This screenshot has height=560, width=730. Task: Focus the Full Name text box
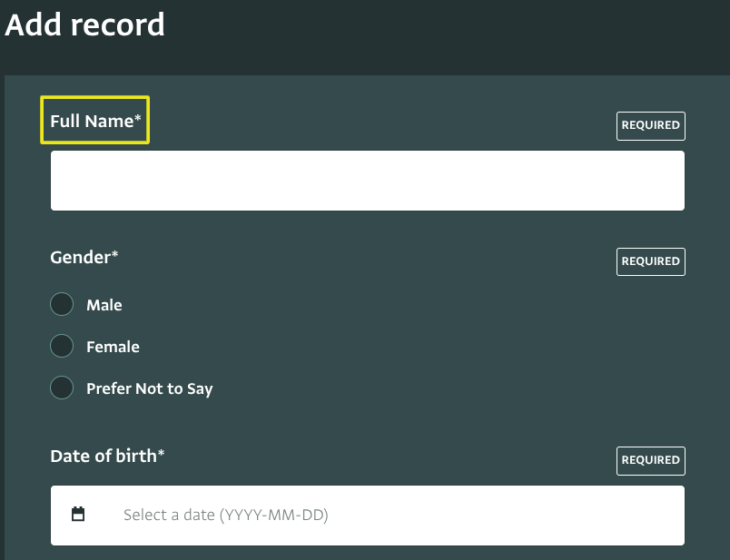(367, 181)
